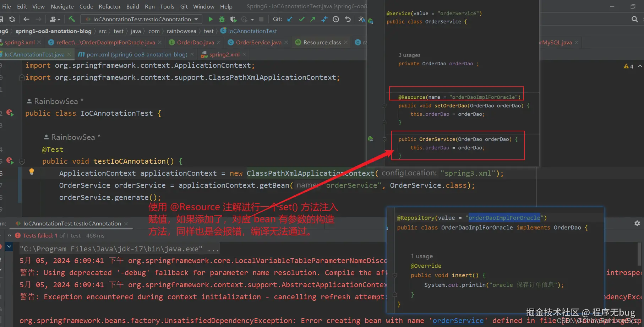The width and height of the screenshot is (644, 327).
Task: Close the IoCAnnotationTest.java tab
Action: (69, 54)
